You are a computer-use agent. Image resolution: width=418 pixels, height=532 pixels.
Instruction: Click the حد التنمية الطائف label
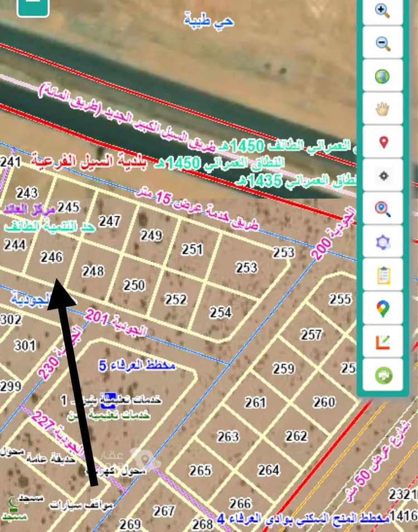[x=50, y=226]
